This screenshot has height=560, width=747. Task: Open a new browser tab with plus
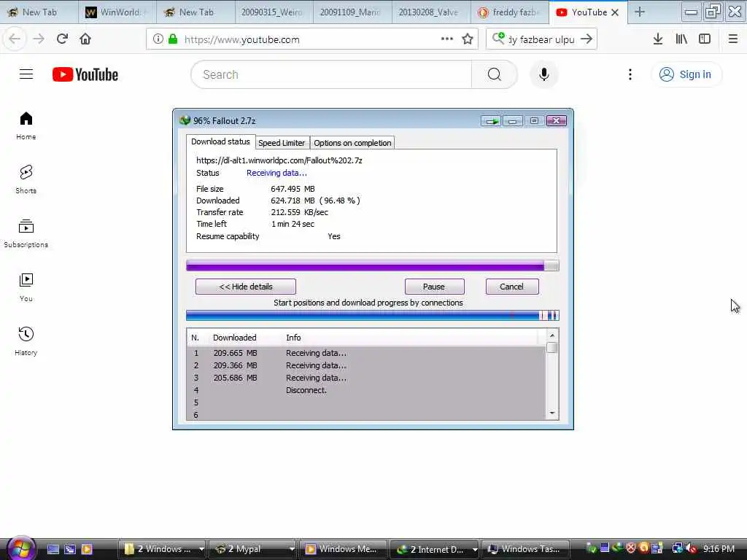click(x=639, y=12)
